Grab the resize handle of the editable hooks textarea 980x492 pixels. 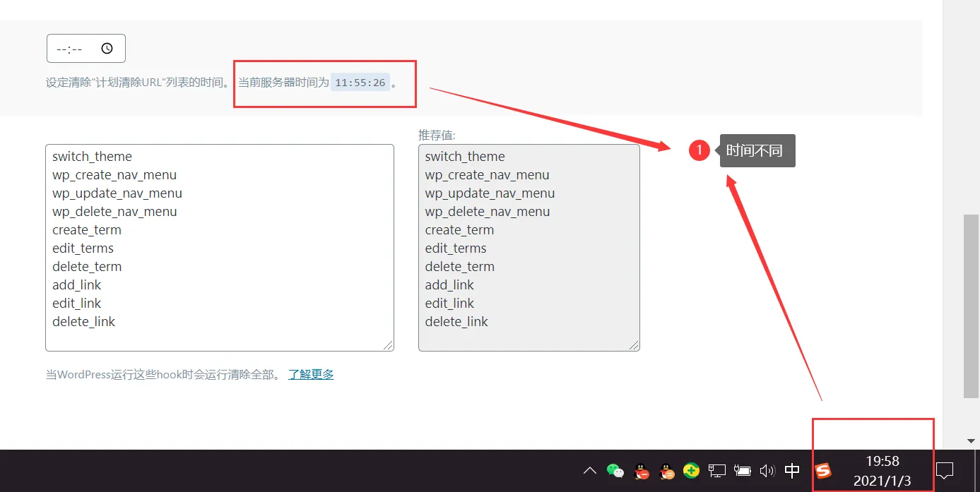(389, 345)
